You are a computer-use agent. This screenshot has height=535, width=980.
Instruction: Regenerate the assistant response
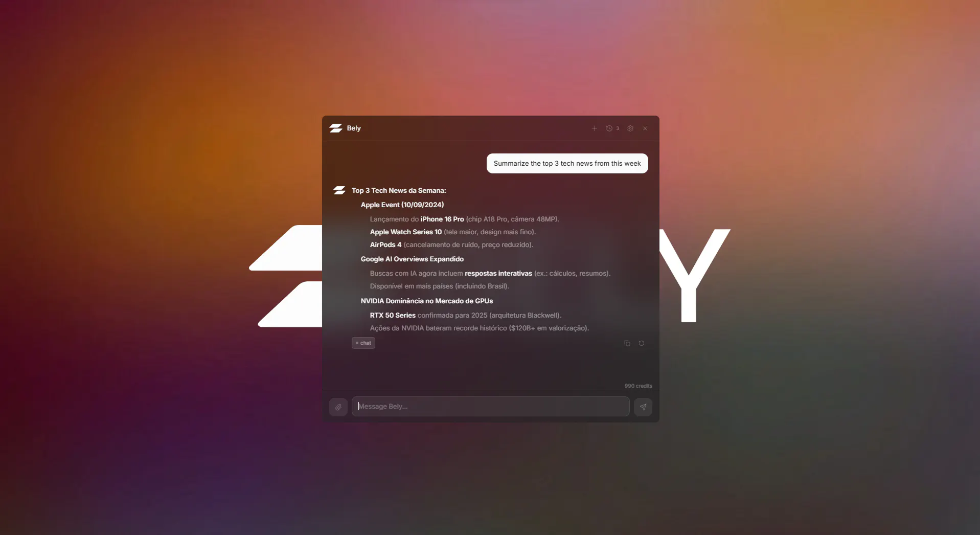(x=642, y=343)
